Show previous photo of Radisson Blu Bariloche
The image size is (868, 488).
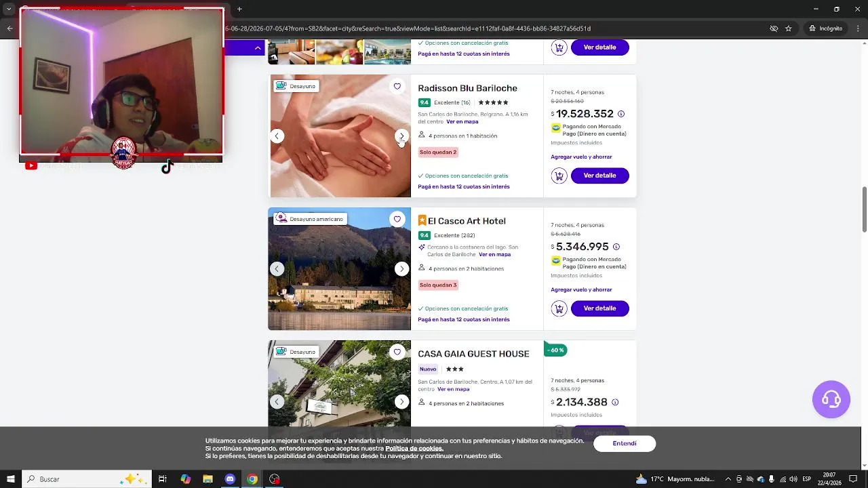(277, 136)
